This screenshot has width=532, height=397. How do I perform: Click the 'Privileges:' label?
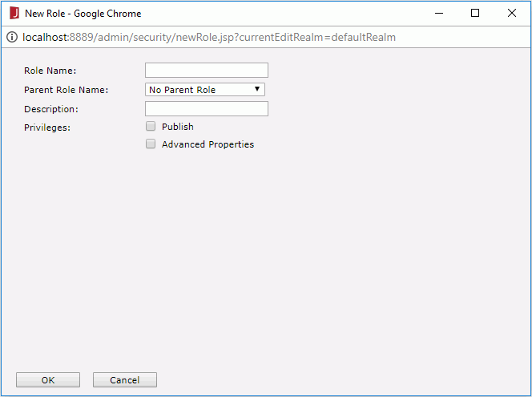pos(47,128)
